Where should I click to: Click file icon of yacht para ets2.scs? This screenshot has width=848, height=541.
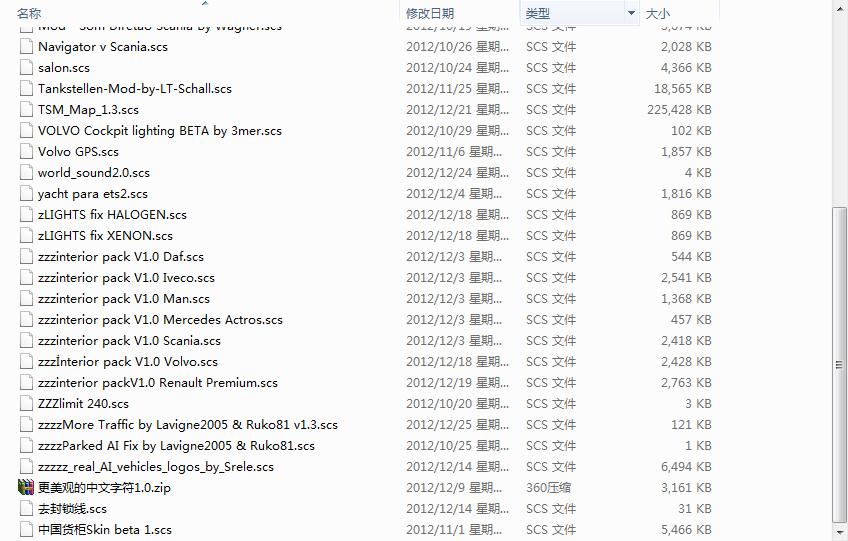click(26, 194)
